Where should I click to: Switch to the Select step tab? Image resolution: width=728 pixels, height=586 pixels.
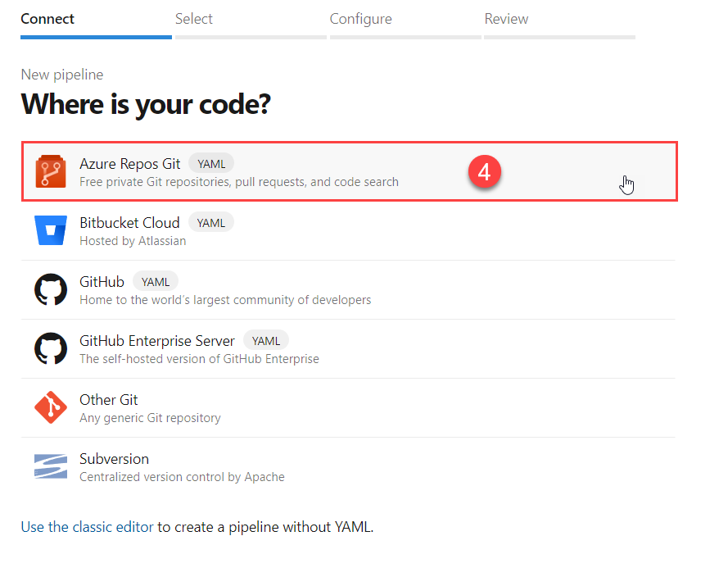[193, 19]
